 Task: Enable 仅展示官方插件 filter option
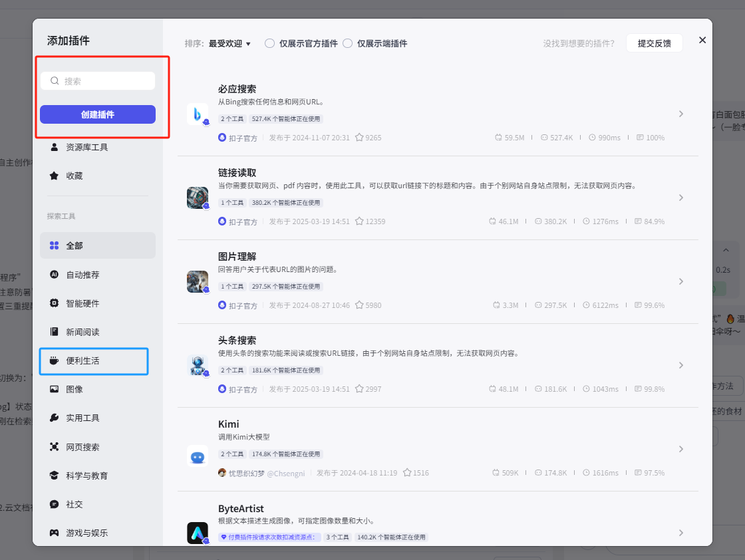pyautogui.click(x=269, y=44)
